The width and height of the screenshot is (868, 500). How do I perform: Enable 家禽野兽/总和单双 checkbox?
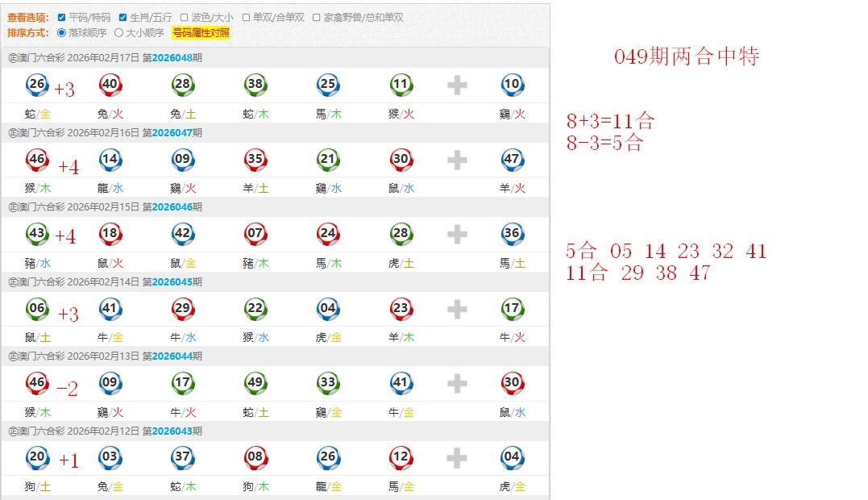pyautogui.click(x=317, y=17)
